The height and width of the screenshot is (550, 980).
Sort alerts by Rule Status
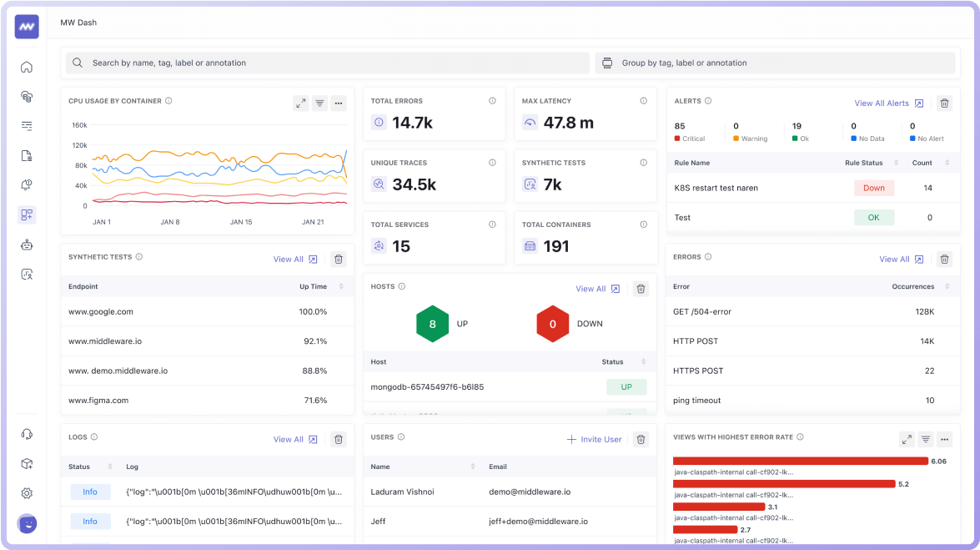coord(897,163)
